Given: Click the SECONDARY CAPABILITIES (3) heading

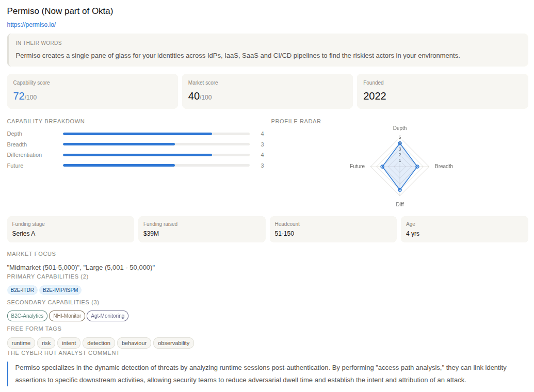Looking at the screenshot, I should point(53,302).
